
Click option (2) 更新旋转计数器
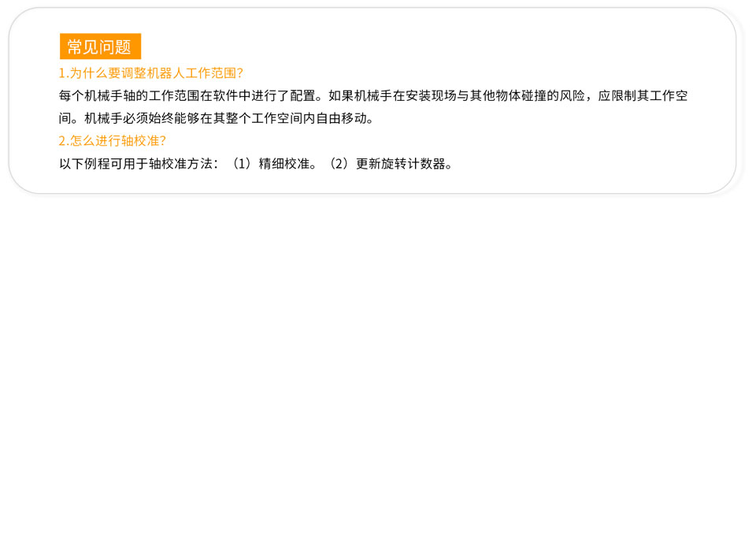click(388, 164)
